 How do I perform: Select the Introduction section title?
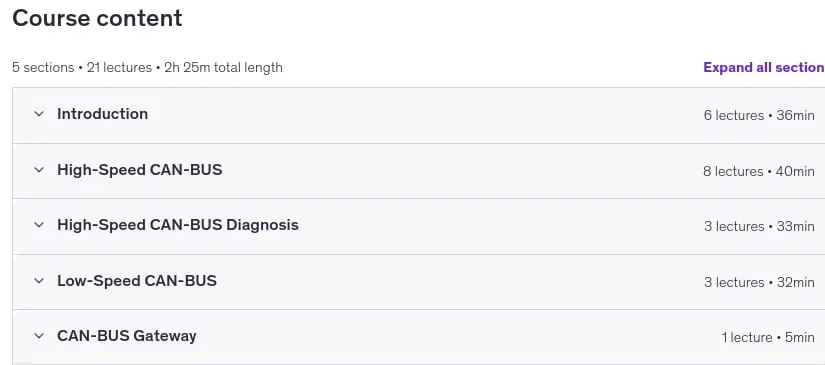click(x=103, y=114)
